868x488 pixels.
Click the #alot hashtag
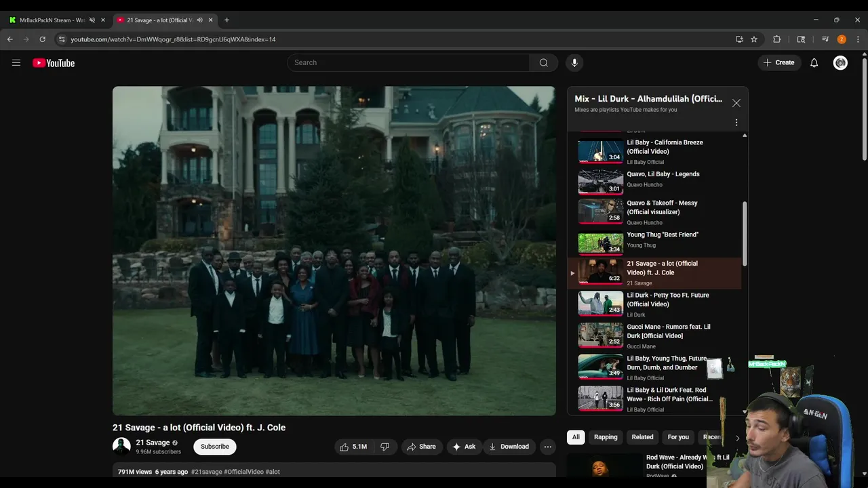[273, 472]
